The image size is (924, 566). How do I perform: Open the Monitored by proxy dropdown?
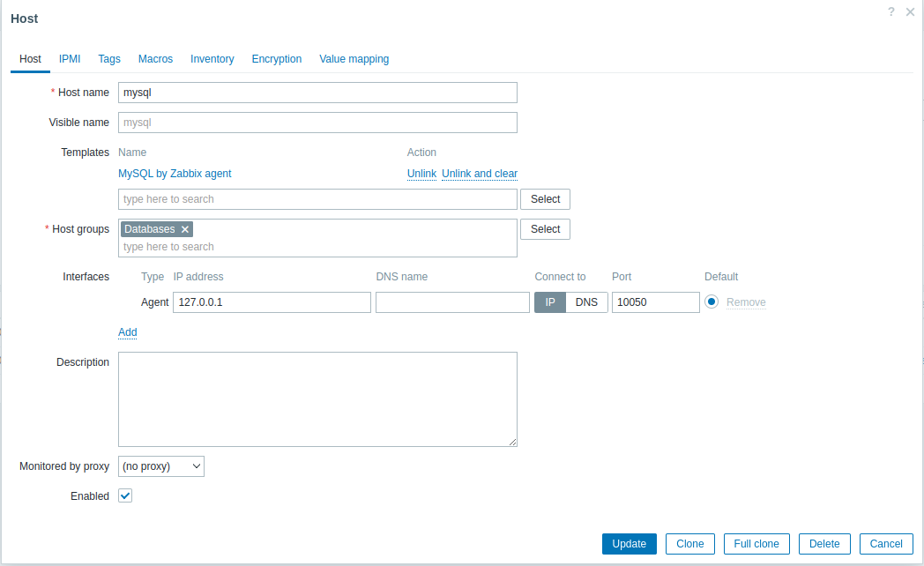(x=161, y=466)
